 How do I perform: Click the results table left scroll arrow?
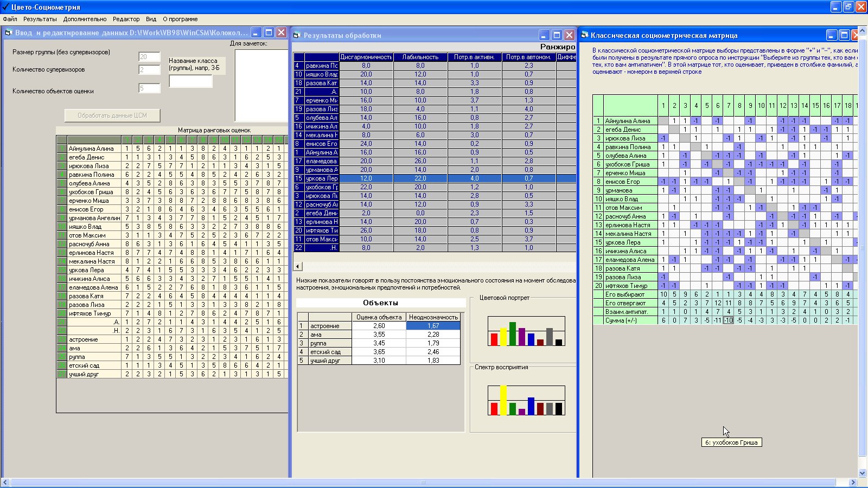tap(298, 266)
